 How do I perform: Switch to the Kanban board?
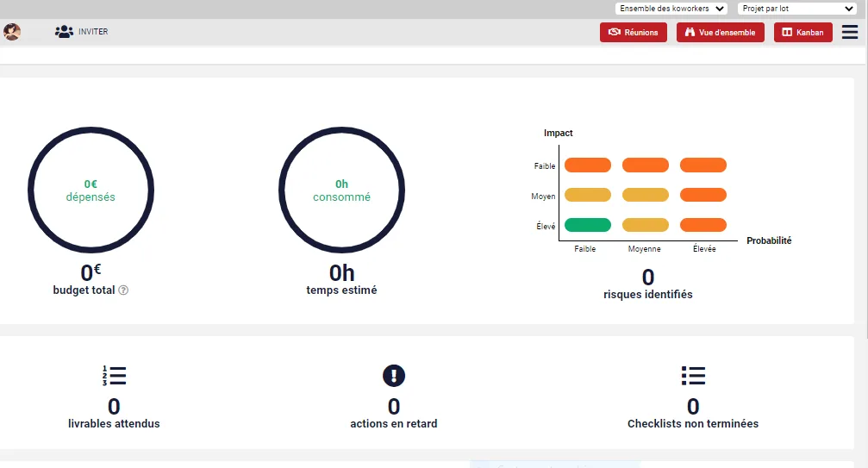[x=802, y=32]
